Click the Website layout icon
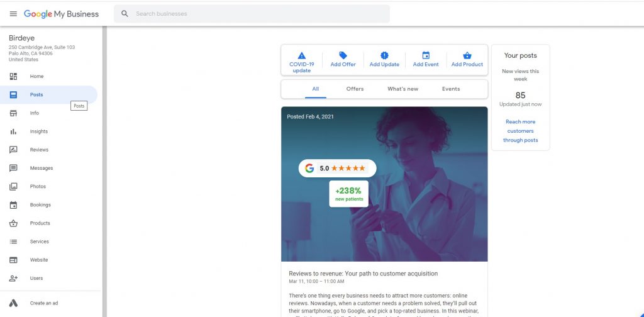The width and height of the screenshot is (644, 317). tap(13, 260)
